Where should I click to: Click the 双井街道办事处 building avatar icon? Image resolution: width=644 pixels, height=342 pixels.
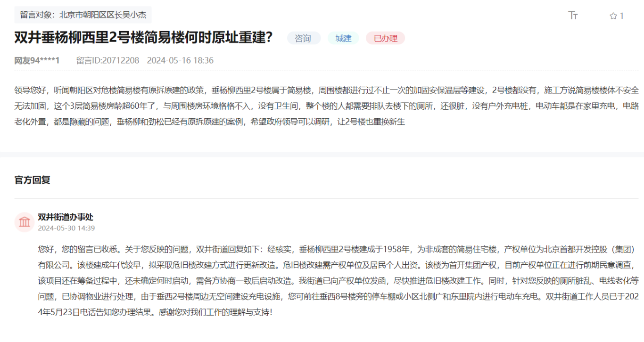24,222
